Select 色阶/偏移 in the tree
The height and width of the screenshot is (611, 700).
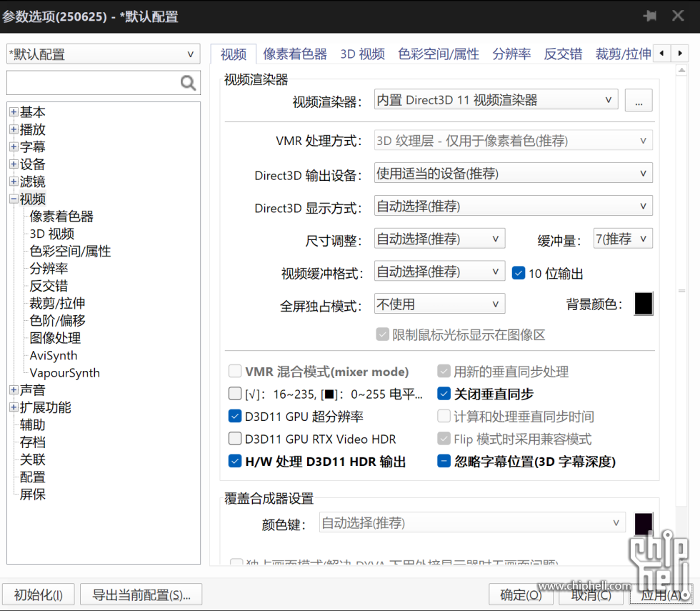(x=57, y=321)
